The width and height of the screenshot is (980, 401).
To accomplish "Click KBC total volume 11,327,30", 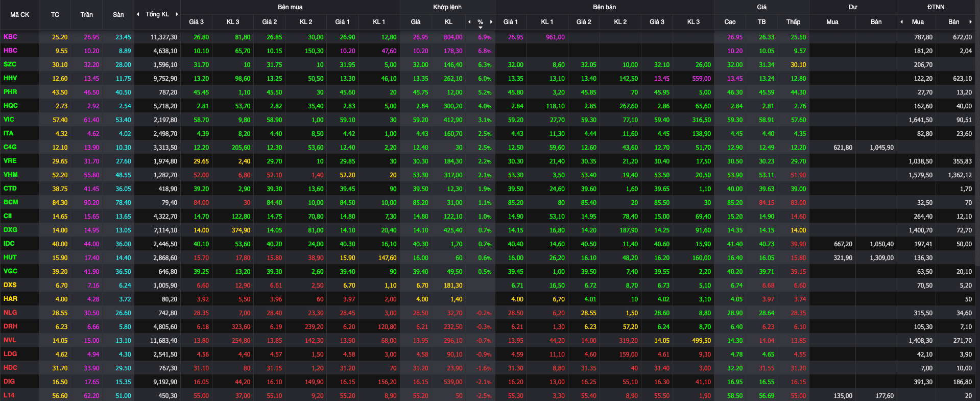I will pyautogui.click(x=164, y=37).
